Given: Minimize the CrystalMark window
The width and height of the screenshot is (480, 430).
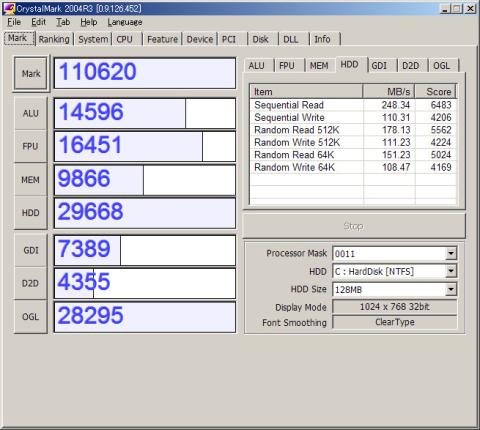Looking at the screenshot, I should click(x=445, y=8).
